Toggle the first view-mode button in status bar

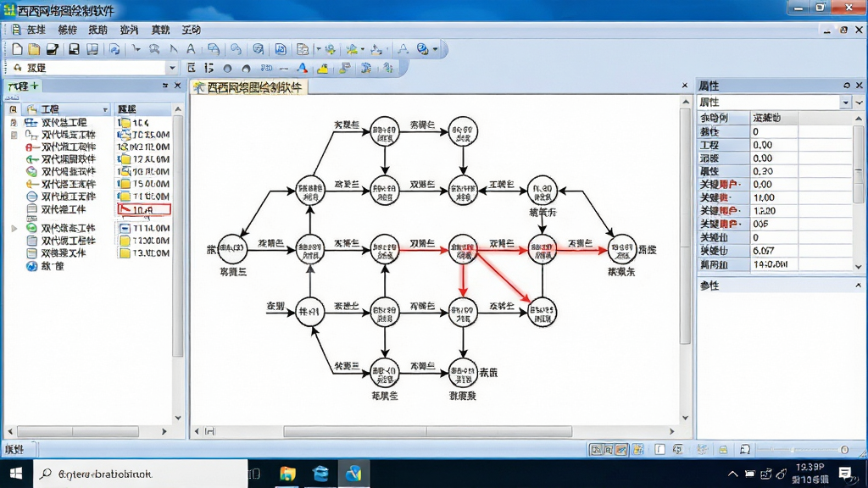tap(595, 449)
